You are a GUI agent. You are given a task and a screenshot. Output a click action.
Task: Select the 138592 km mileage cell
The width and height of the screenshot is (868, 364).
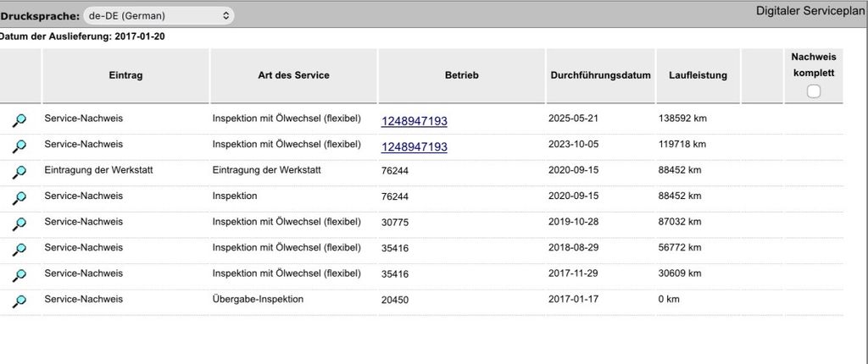coord(682,119)
